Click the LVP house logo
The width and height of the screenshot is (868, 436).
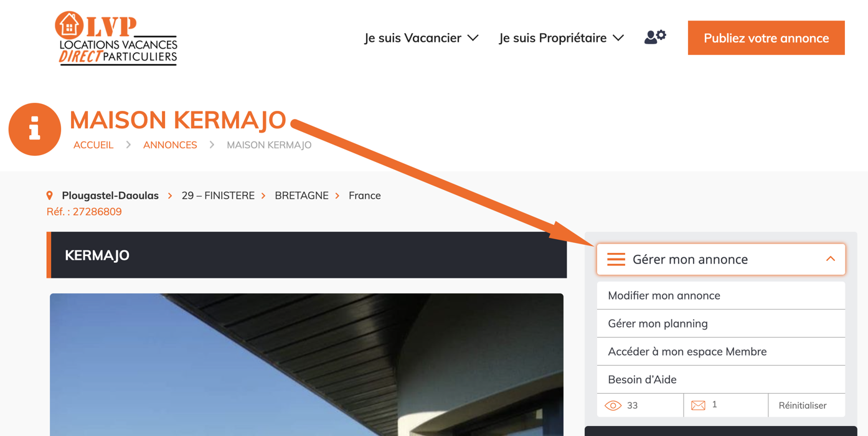tap(116, 38)
